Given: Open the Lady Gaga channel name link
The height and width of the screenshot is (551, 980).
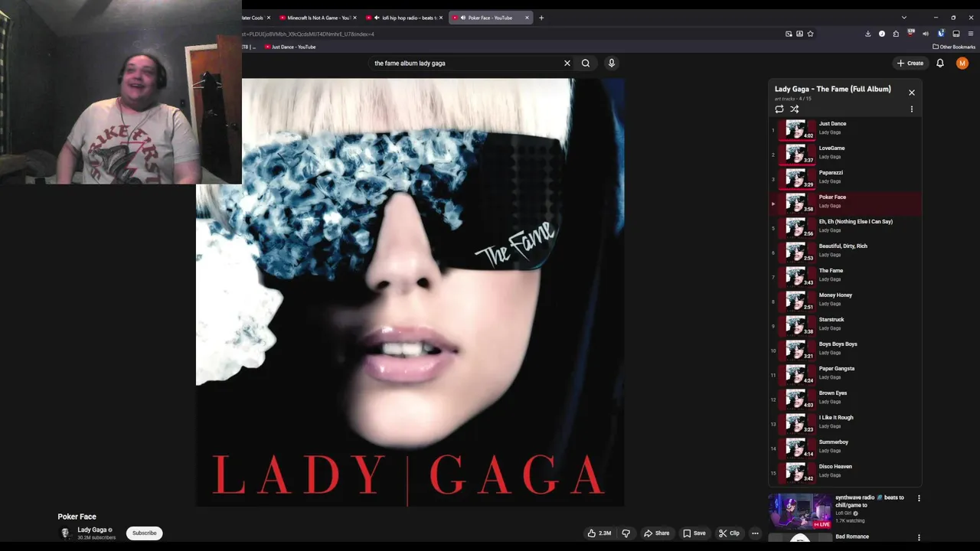Looking at the screenshot, I should tap(92, 530).
